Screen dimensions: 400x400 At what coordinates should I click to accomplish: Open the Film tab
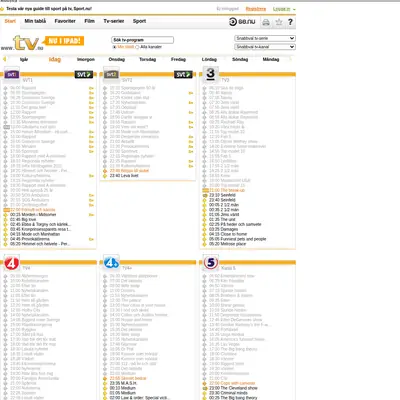pyautogui.click(x=89, y=21)
